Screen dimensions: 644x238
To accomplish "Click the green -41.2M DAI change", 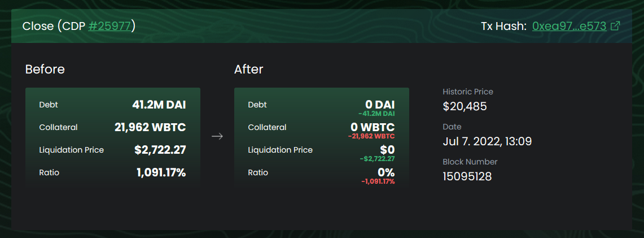I will [376, 114].
